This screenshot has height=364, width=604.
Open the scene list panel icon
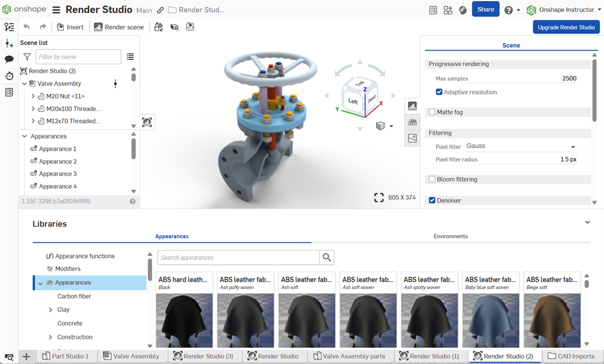9,27
